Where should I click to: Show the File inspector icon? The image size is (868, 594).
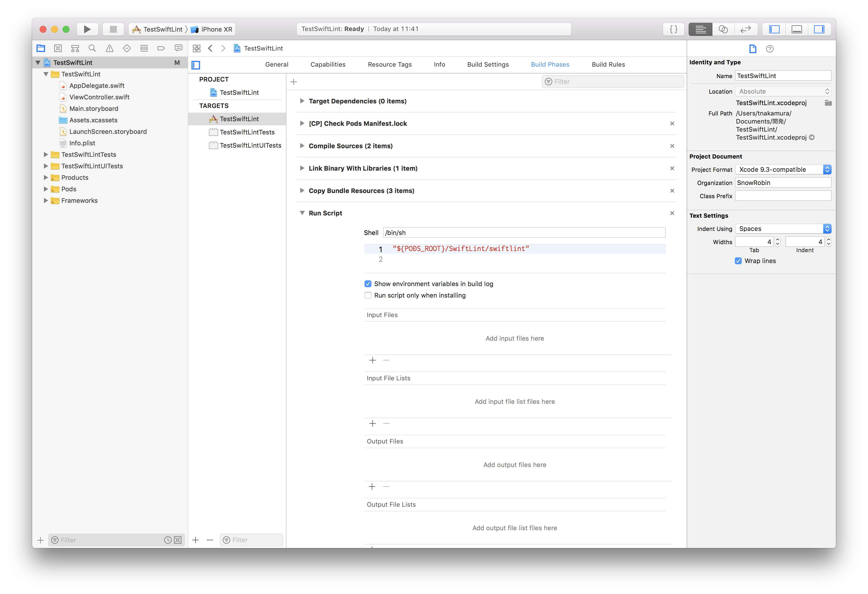(x=753, y=49)
